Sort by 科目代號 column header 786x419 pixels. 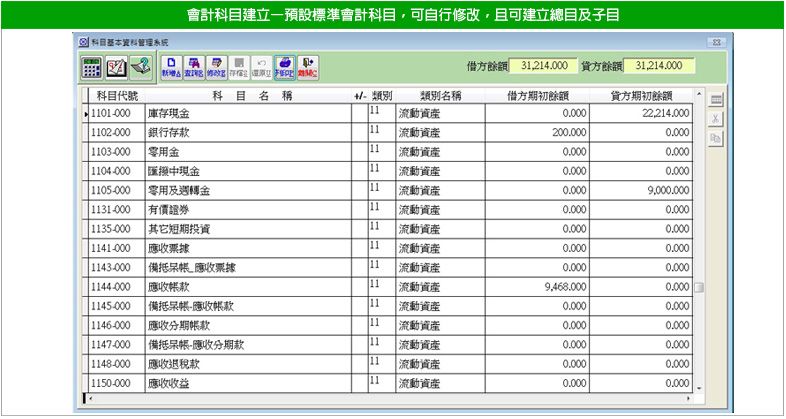pos(116,96)
